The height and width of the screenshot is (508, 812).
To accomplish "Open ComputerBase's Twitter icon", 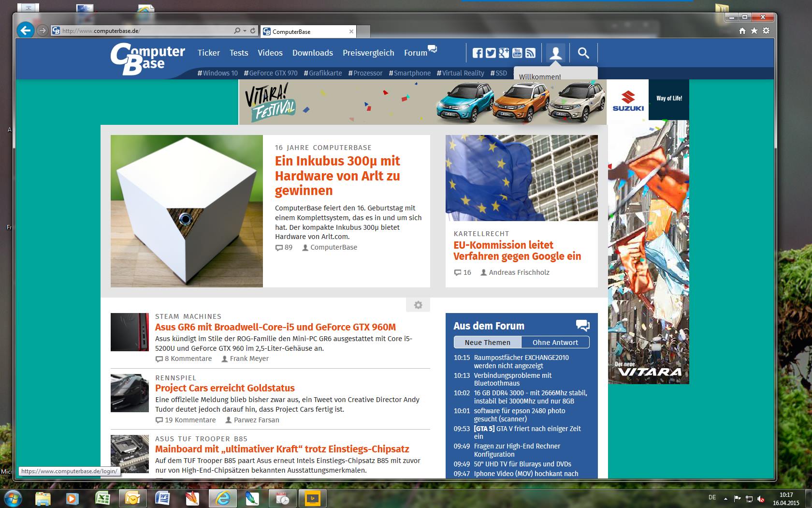I will coord(491,53).
